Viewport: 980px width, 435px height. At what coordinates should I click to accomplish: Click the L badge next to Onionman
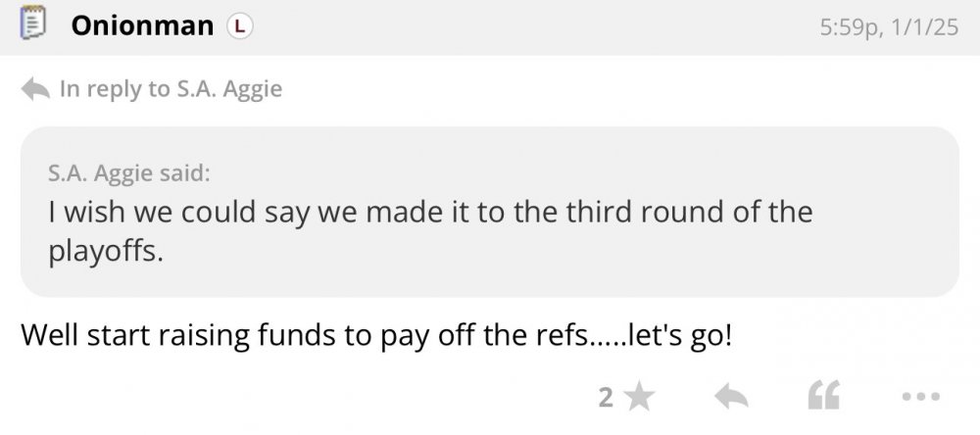[240, 27]
